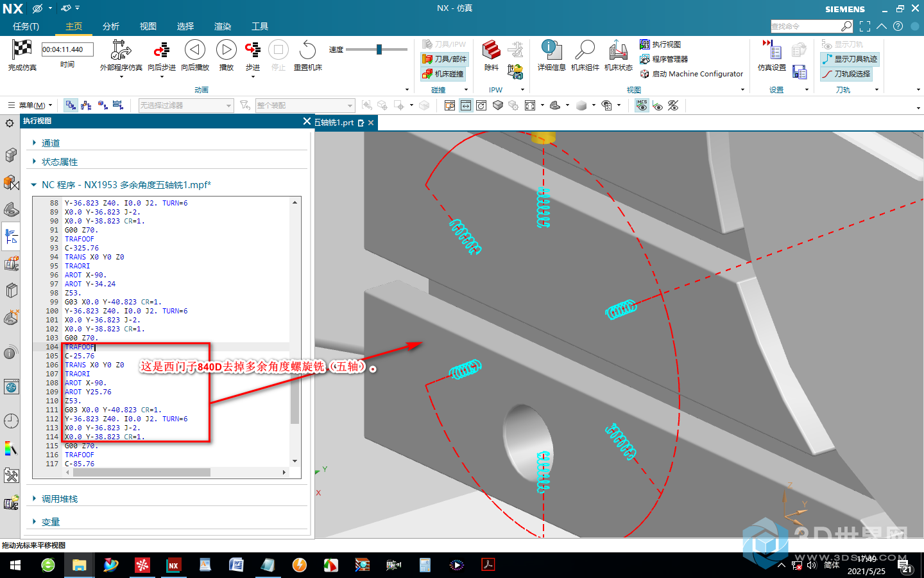Open the NX taskbar icon

click(x=173, y=565)
